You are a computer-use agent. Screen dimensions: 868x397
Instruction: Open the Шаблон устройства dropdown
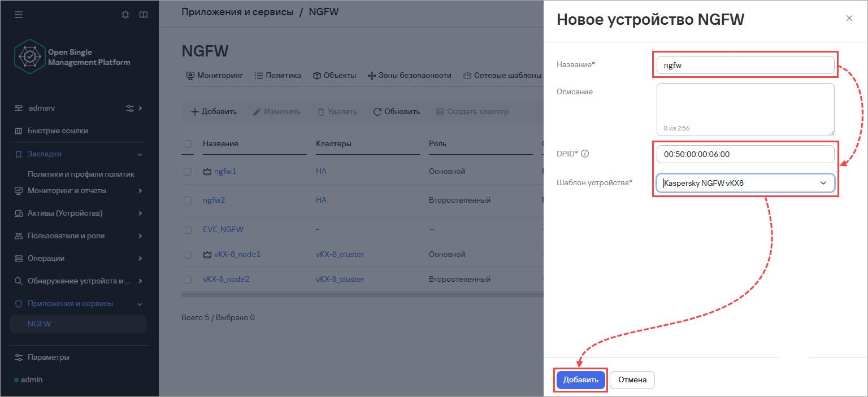point(745,183)
